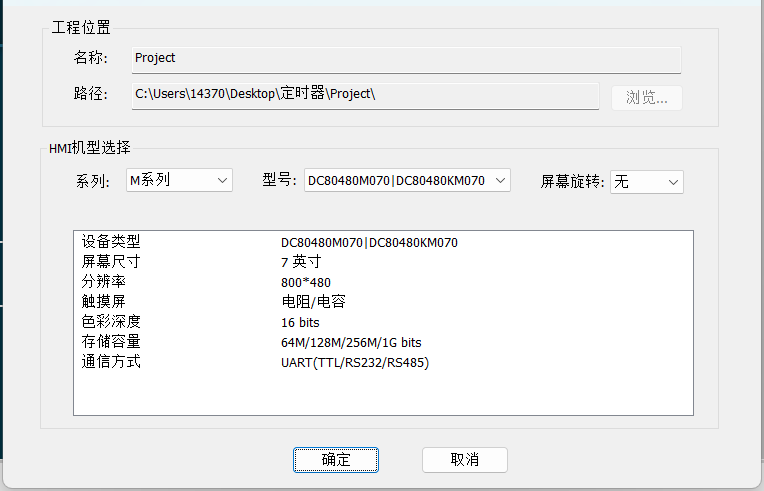Image resolution: width=764 pixels, height=491 pixels.
Task: Open the 系列 series dropdown
Action: (179, 180)
